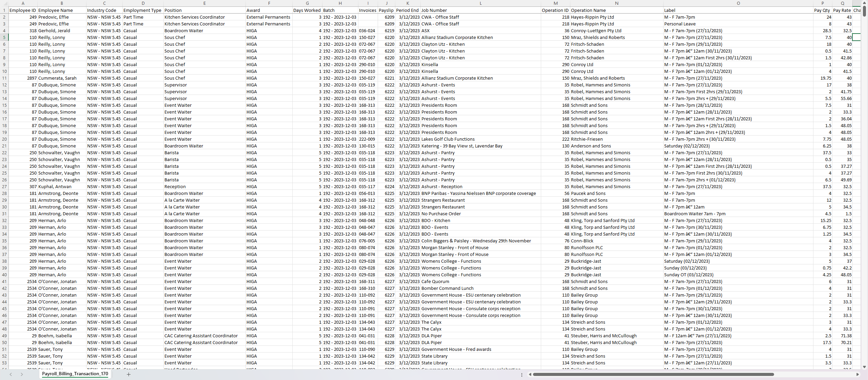Click the horizontal scrollbar thumb
Viewport: 868px width, 380px height.
[x=653, y=374]
